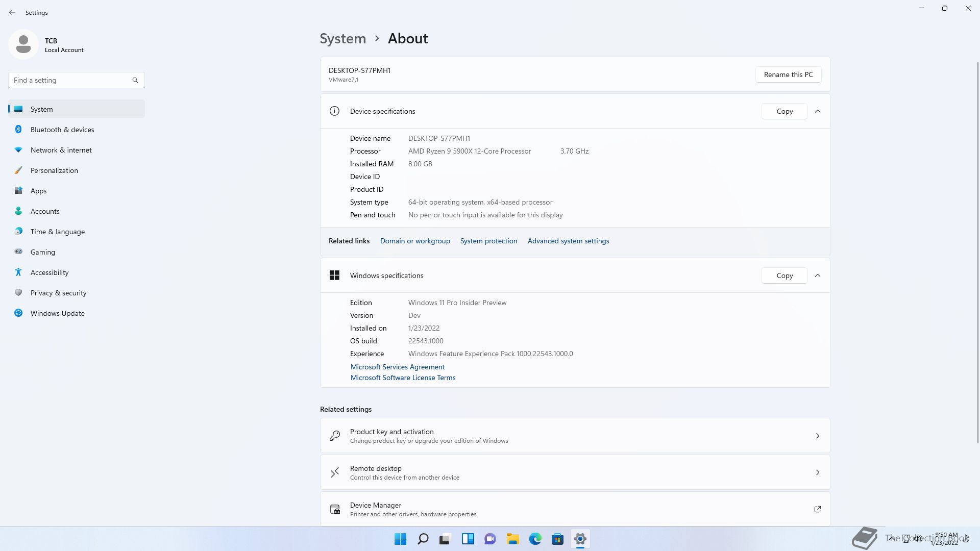Open System protection link
980x551 pixels.
488,241
